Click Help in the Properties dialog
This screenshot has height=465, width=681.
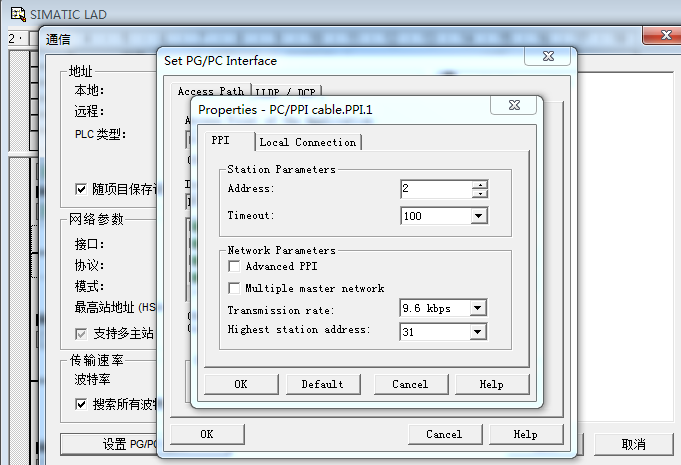pos(491,384)
